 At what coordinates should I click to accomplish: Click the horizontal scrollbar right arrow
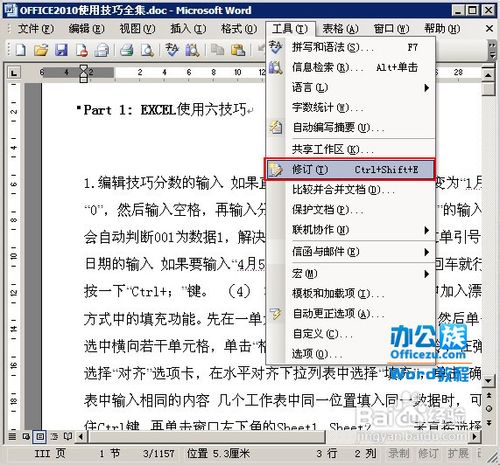point(475,436)
